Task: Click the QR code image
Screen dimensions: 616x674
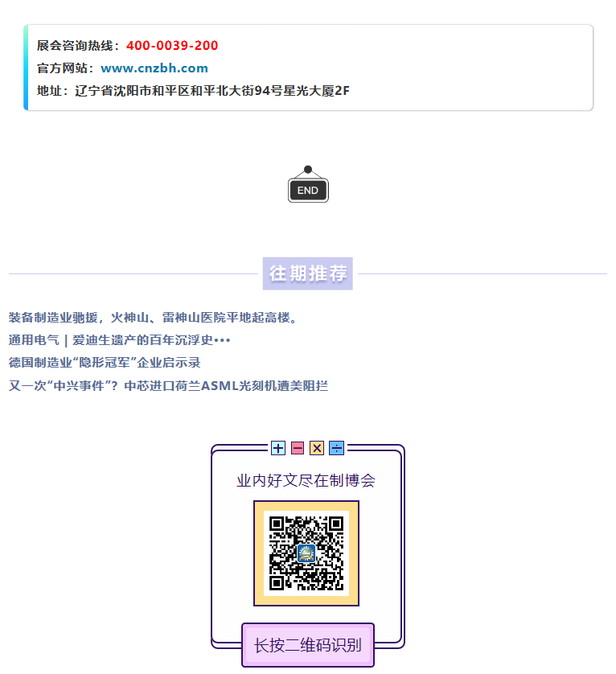Action: tap(306, 553)
